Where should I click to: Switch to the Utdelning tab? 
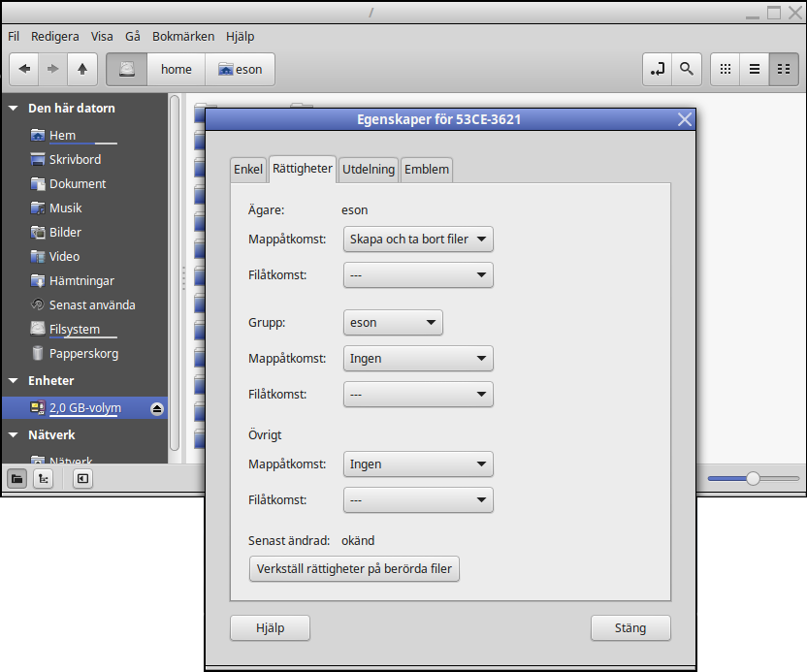click(369, 170)
